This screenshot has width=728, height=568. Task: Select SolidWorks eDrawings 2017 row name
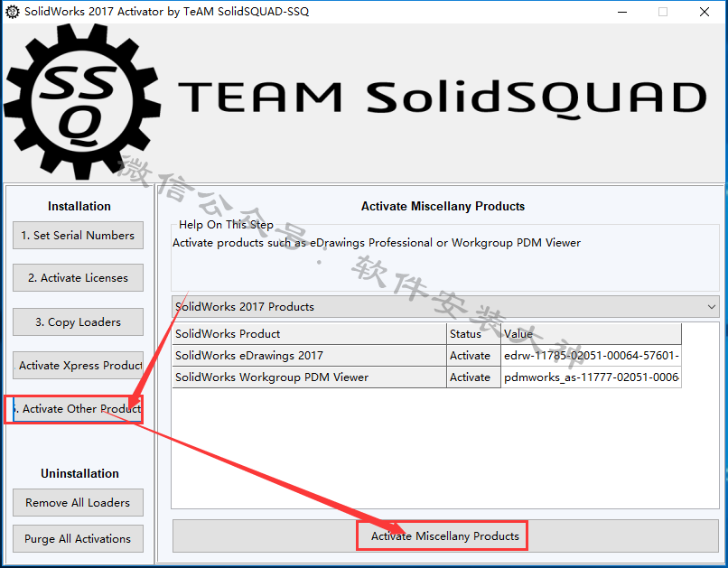point(309,356)
